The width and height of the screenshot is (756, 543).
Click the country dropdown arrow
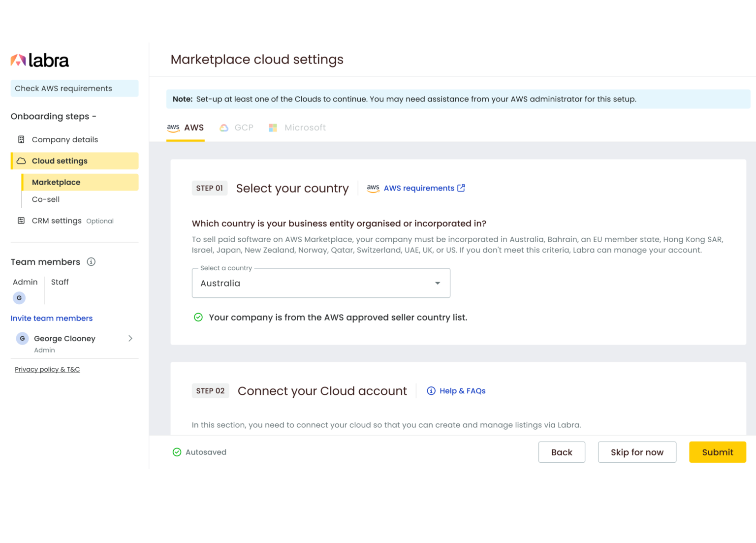438,283
